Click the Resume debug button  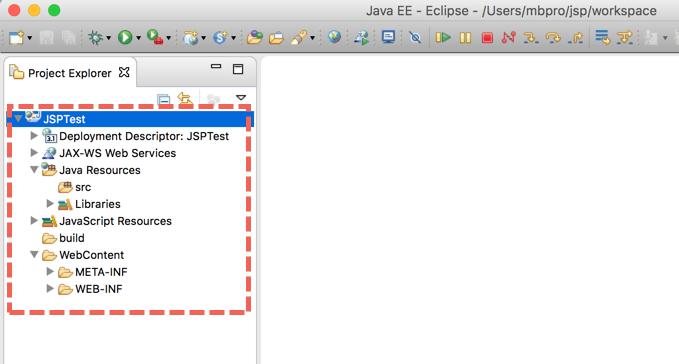click(443, 38)
